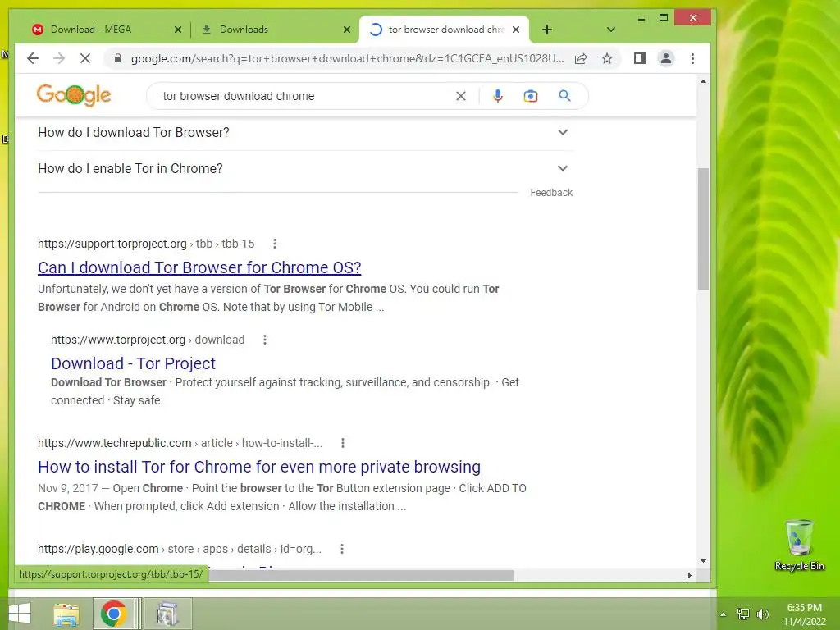Open 'Can I download Tor Browser for Chrome OS?'

199,267
